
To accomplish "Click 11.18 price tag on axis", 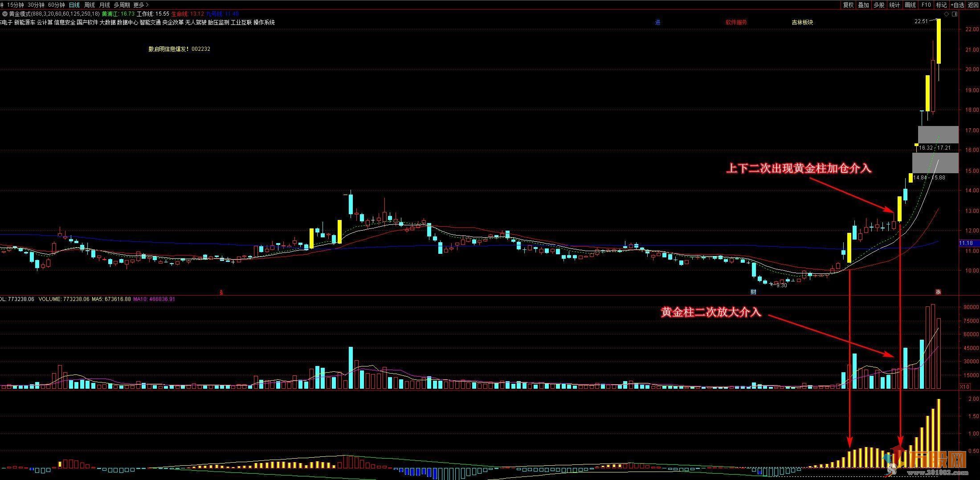I will (968, 243).
